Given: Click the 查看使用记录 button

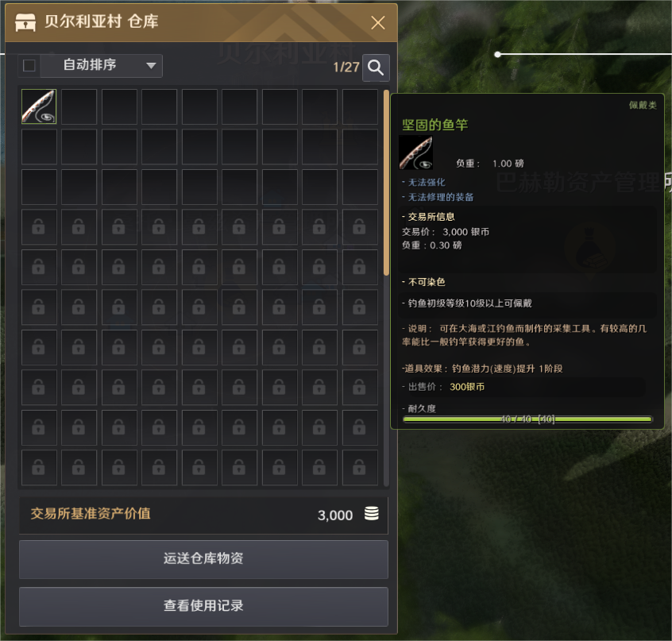Looking at the screenshot, I should (203, 606).
